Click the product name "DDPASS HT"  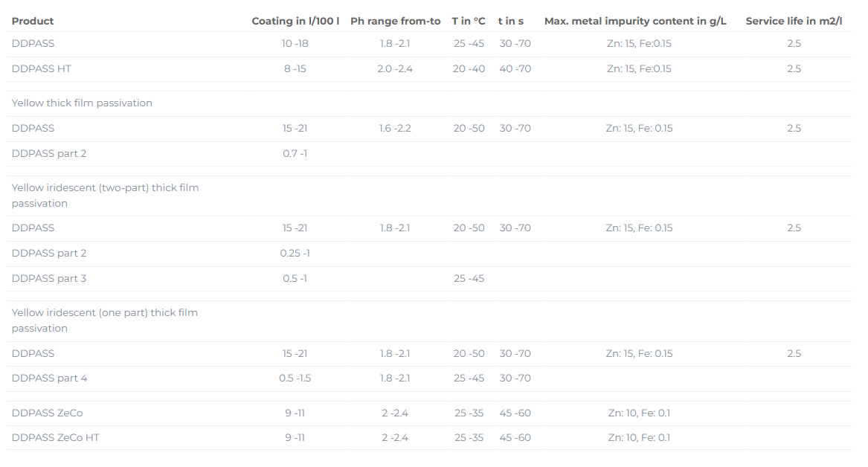tap(42, 68)
